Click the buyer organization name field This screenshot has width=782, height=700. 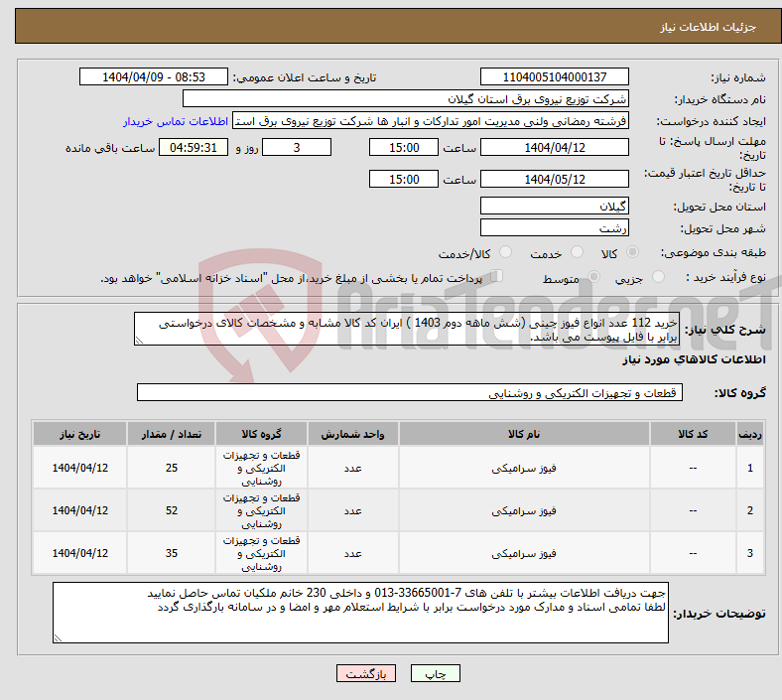coord(406,98)
